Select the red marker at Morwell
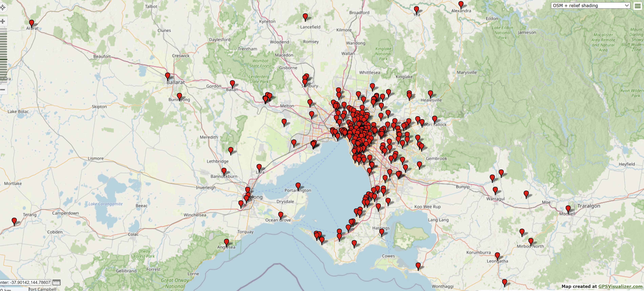 tap(568, 209)
